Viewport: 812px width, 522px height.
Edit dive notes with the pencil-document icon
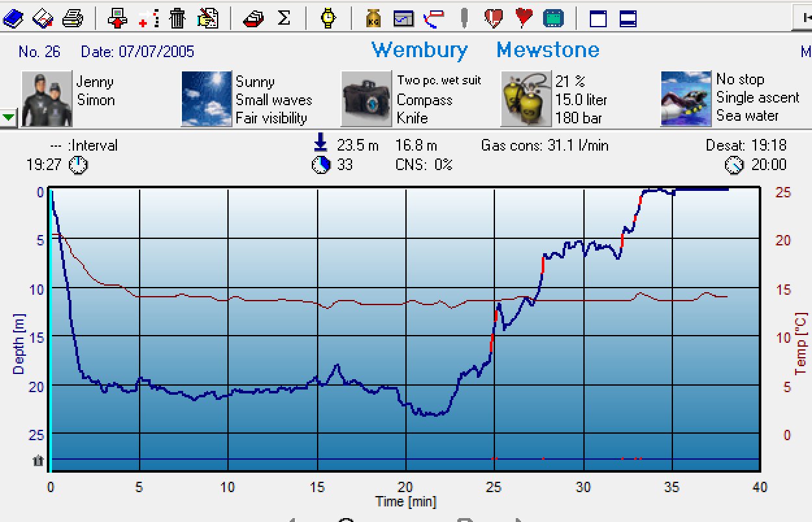(x=207, y=18)
